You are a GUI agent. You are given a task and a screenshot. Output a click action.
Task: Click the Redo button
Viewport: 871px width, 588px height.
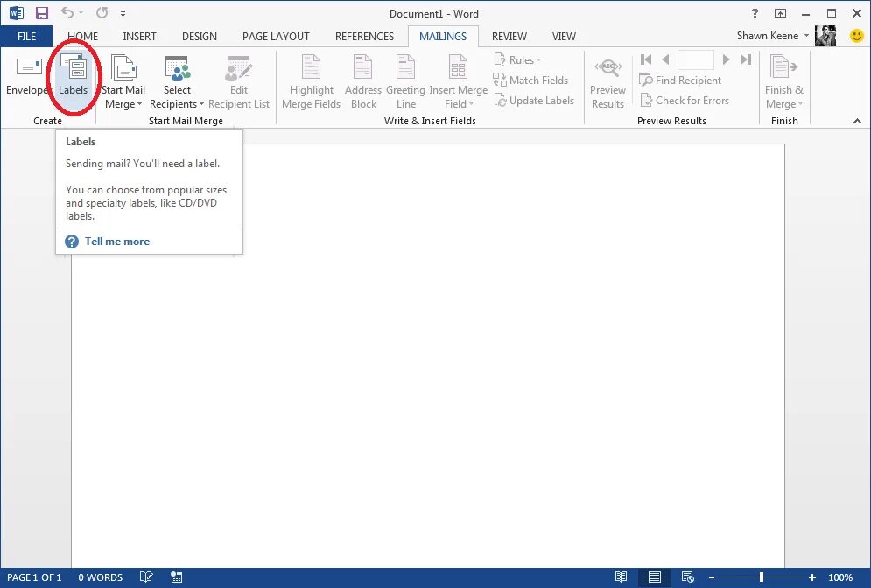(x=102, y=13)
